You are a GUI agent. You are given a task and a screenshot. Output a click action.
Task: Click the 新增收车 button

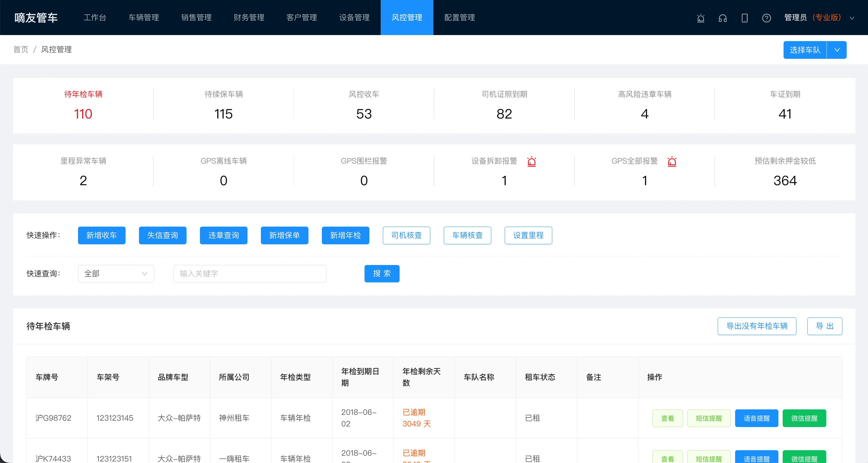click(x=101, y=235)
